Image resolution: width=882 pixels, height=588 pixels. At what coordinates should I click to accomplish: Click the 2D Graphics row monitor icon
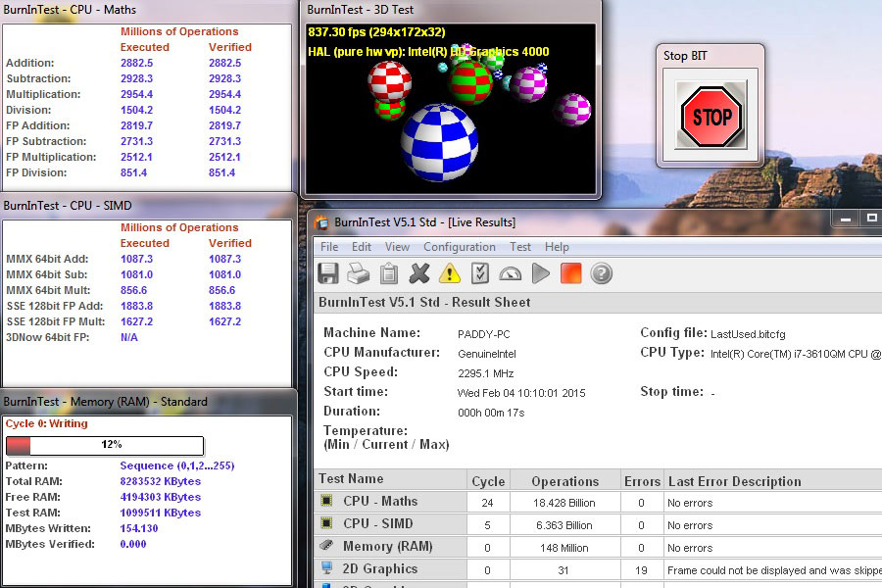(x=326, y=567)
